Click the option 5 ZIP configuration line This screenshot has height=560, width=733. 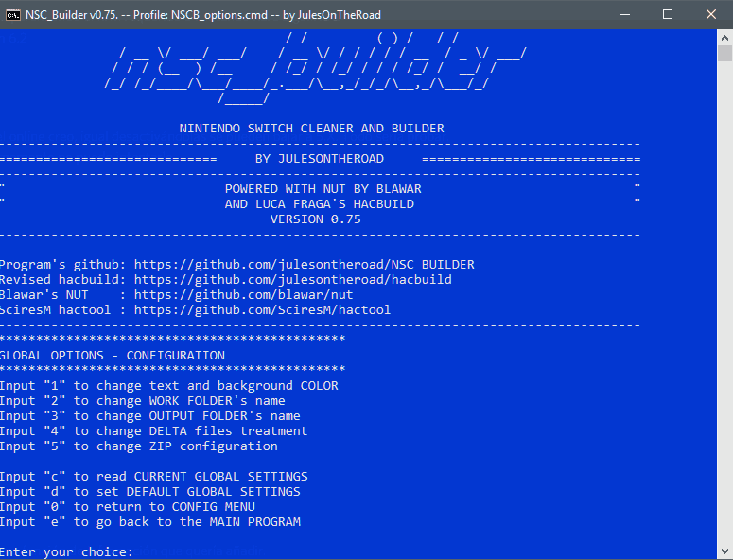139,446
